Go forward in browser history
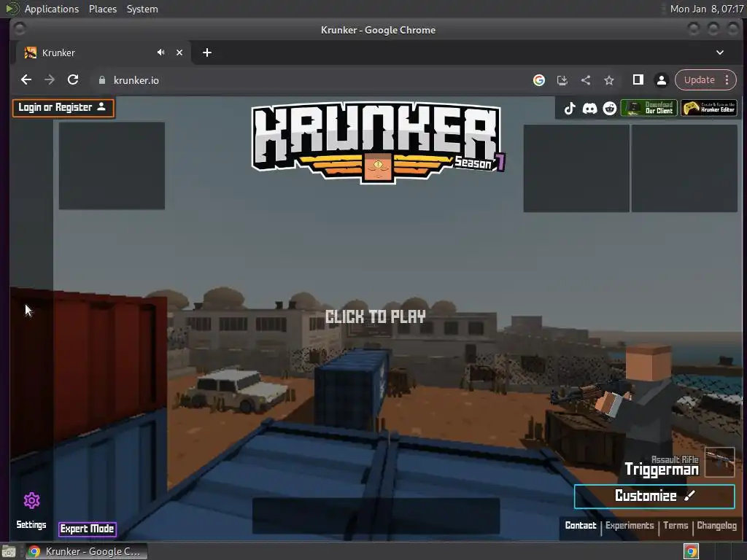This screenshot has height=560, width=747. coord(50,80)
